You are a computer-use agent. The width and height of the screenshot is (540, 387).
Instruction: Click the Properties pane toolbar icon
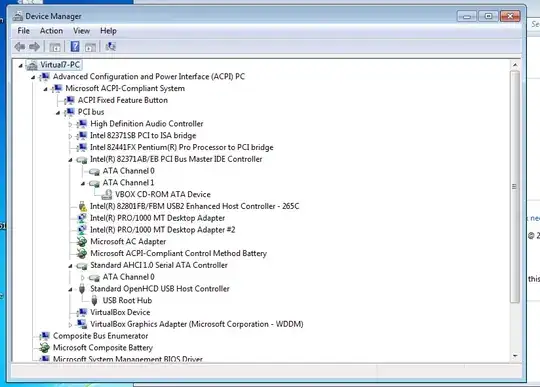pos(91,47)
